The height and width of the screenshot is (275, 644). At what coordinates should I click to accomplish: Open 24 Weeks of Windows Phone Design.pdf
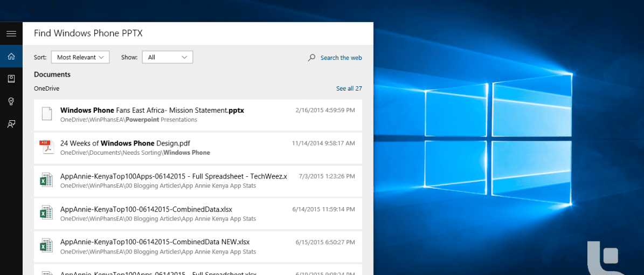click(198, 148)
